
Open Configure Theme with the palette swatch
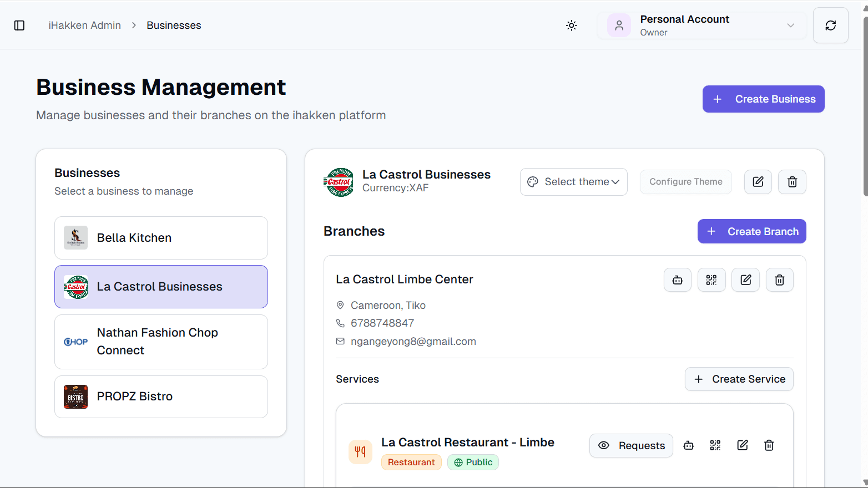click(x=685, y=181)
